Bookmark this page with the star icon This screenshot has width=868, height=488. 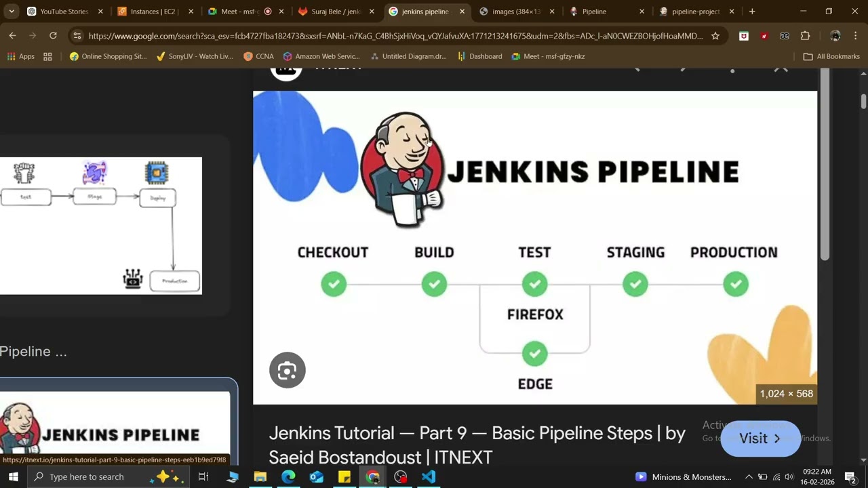pyautogui.click(x=715, y=36)
